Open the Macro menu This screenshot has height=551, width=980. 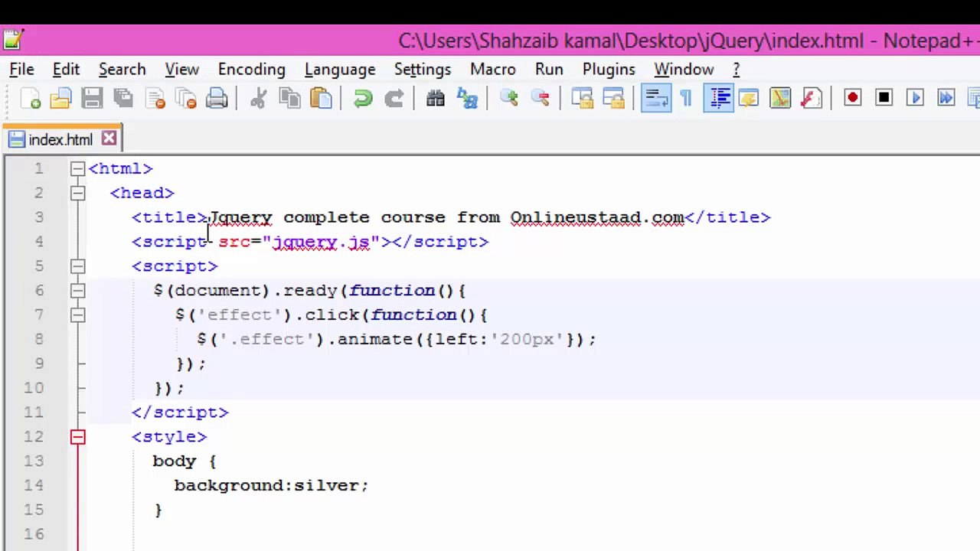coord(492,69)
